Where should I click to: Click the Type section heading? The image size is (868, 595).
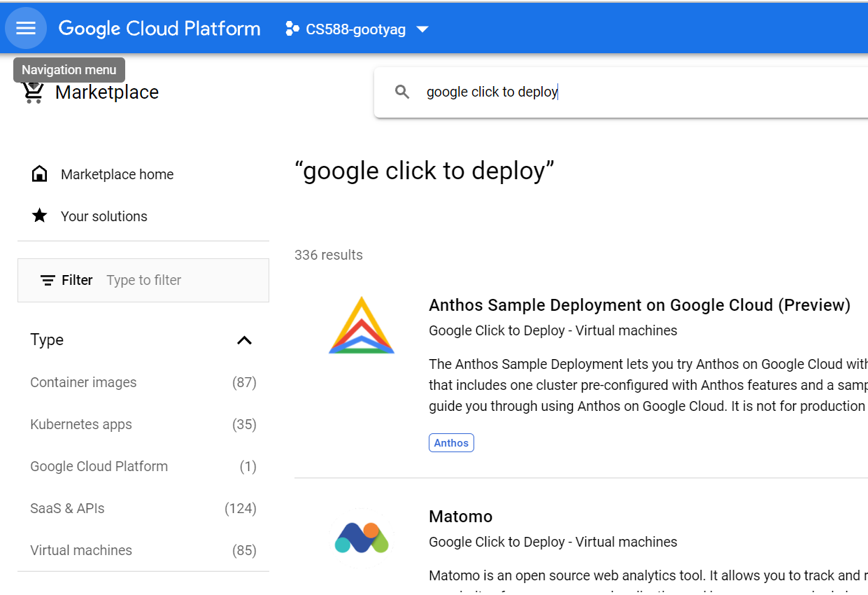click(x=47, y=340)
